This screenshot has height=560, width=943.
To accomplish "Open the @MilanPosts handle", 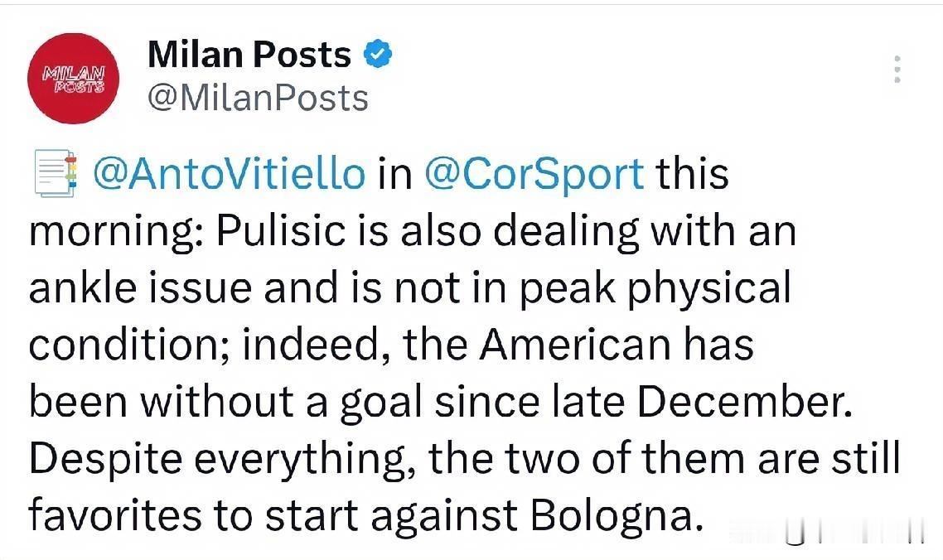I will pyautogui.click(x=258, y=99).
